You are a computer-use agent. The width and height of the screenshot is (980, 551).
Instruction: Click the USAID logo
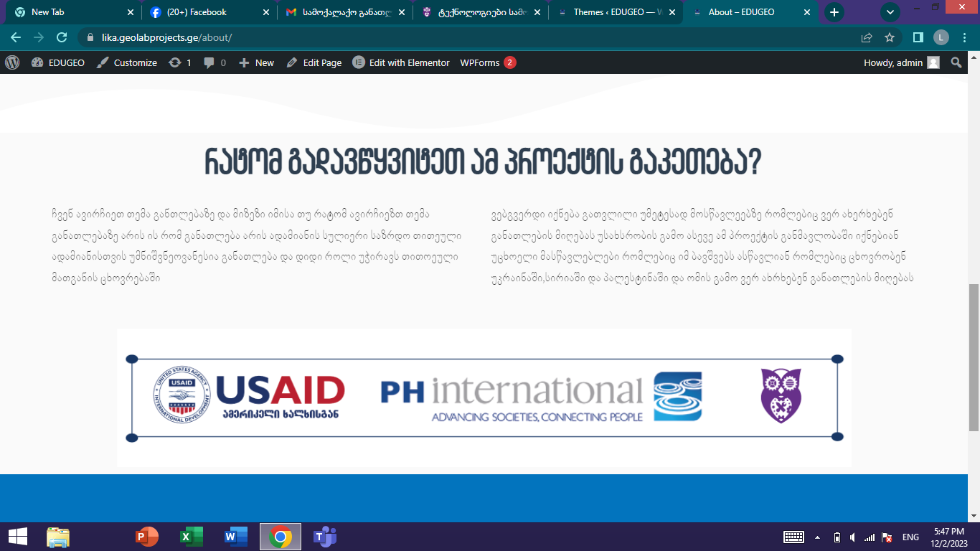pos(249,396)
